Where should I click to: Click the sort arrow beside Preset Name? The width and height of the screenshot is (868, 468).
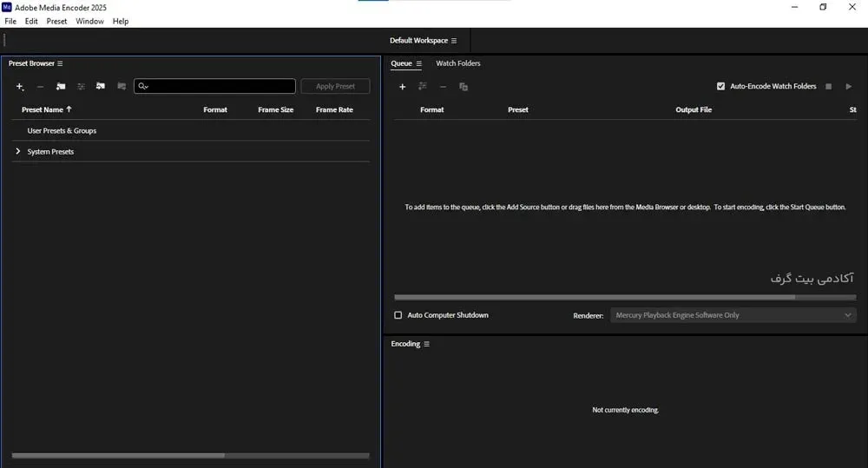pyautogui.click(x=69, y=109)
